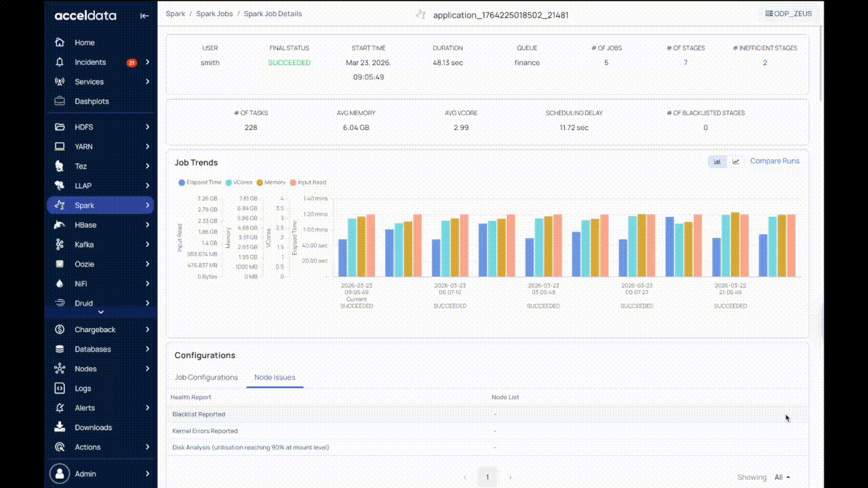Collapse the sidebar using arrow icon

pos(144,16)
